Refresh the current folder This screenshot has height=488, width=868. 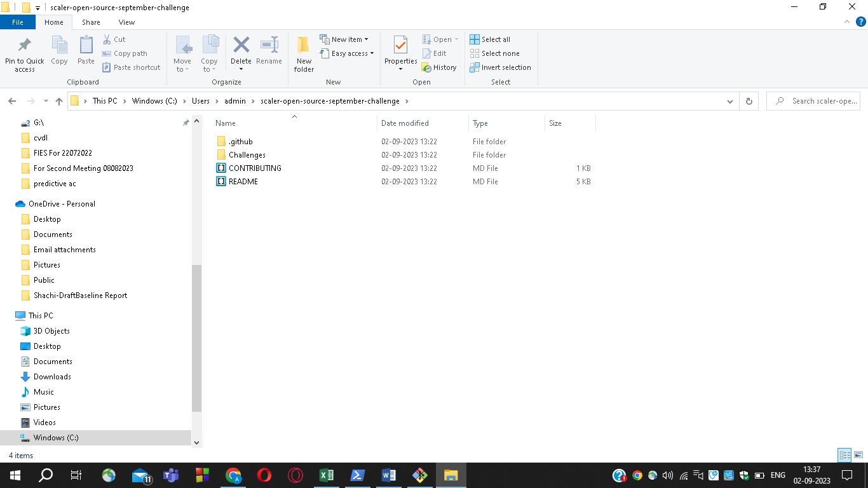click(x=749, y=101)
